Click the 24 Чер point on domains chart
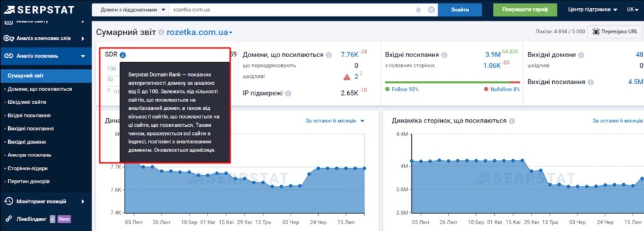644x231 pixels. click(x=318, y=168)
